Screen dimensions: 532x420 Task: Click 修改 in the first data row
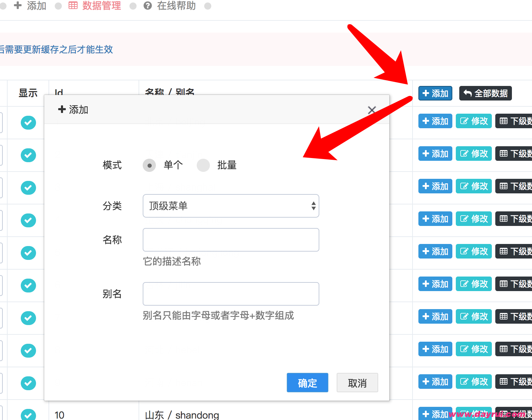tap(474, 121)
